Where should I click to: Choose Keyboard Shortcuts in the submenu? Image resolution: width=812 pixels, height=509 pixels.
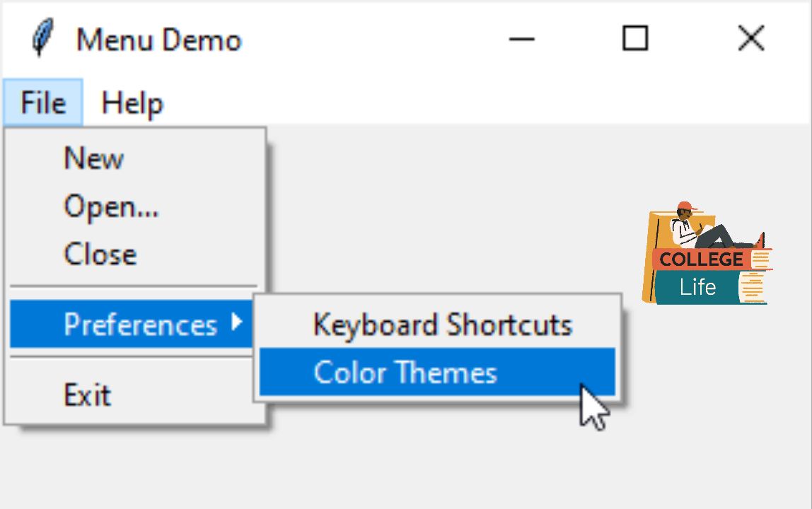click(x=442, y=325)
